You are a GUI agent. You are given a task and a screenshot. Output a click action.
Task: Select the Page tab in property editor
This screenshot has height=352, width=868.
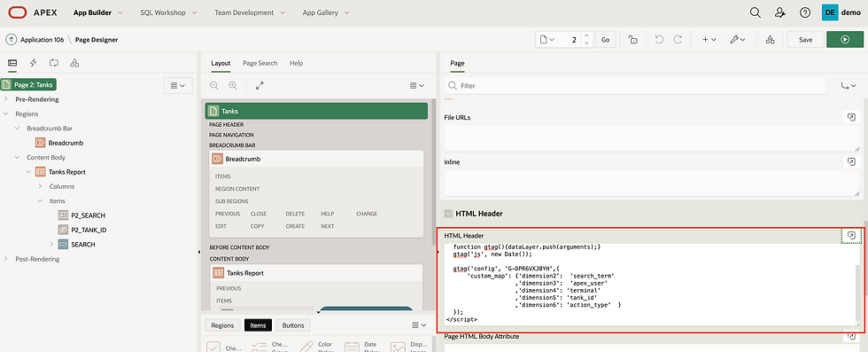(x=457, y=63)
